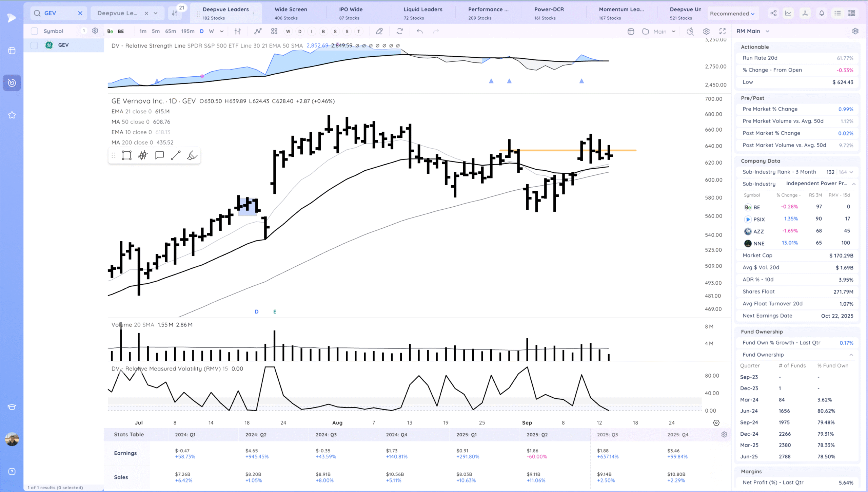The width and height of the screenshot is (868, 492).
Task: Switch the chart to the 65m timeframe
Action: (x=171, y=31)
